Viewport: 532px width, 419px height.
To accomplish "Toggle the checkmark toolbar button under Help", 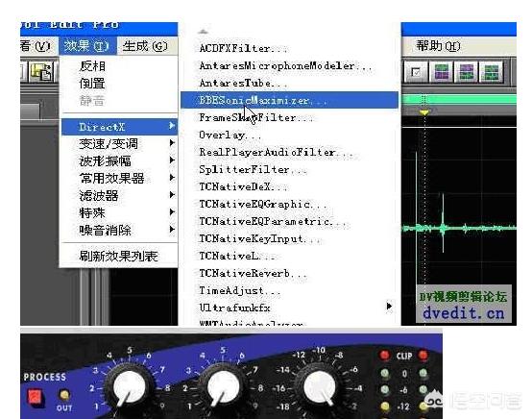I will click(x=416, y=72).
